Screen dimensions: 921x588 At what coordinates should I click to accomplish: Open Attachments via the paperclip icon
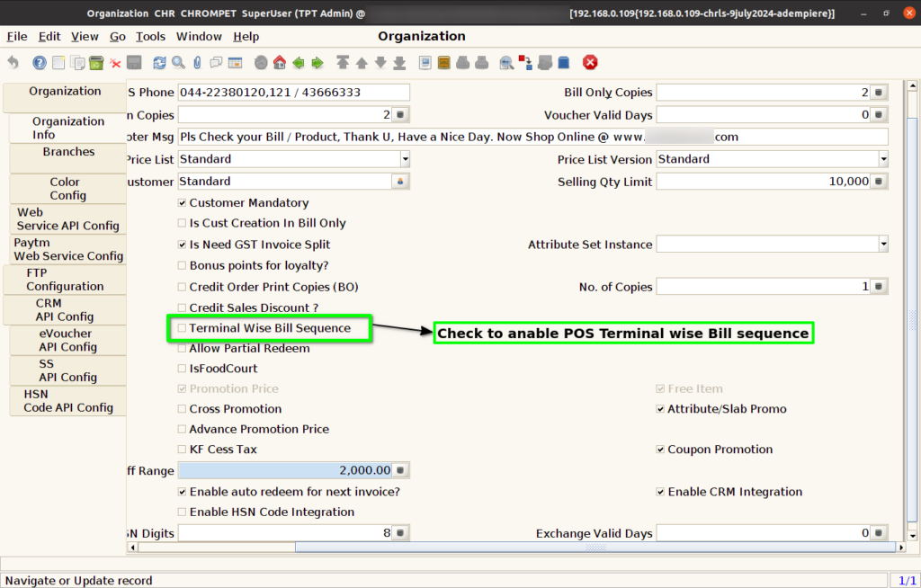pos(197,62)
